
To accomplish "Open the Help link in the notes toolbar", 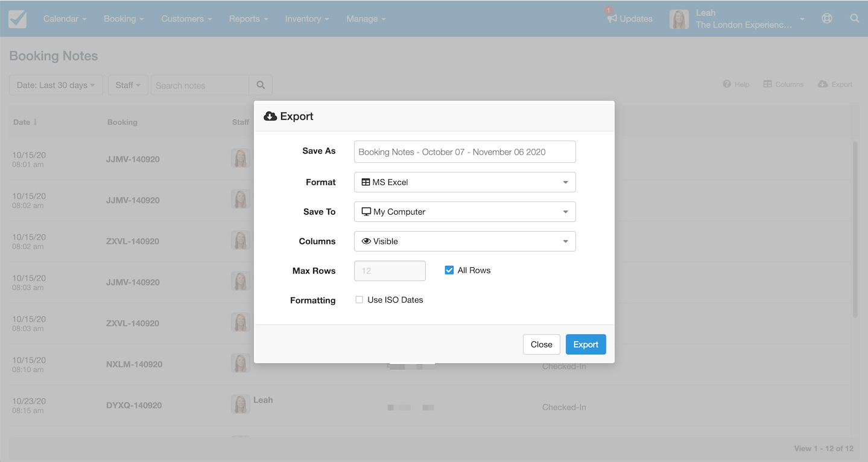I will pos(736,84).
